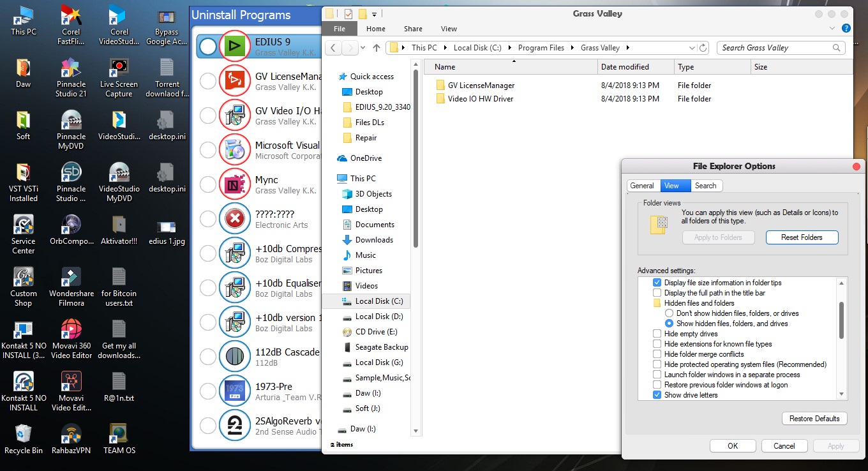Viewport: 868px width, 471px height.
Task: Click the Mync program icon
Action: [x=236, y=184]
